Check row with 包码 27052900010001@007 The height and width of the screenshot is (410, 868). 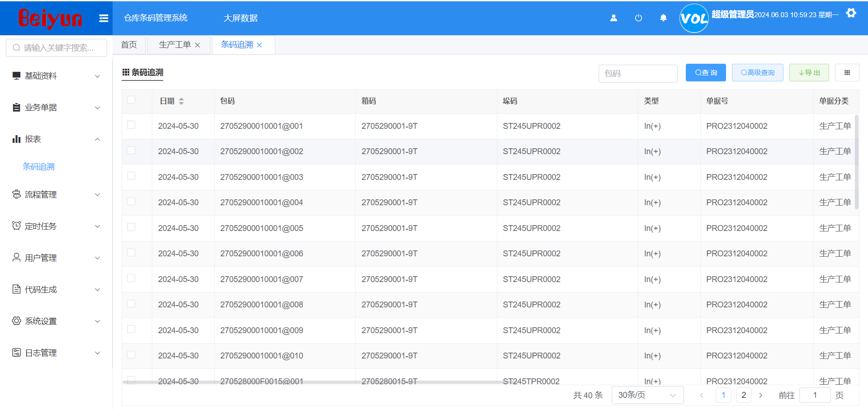click(x=131, y=278)
